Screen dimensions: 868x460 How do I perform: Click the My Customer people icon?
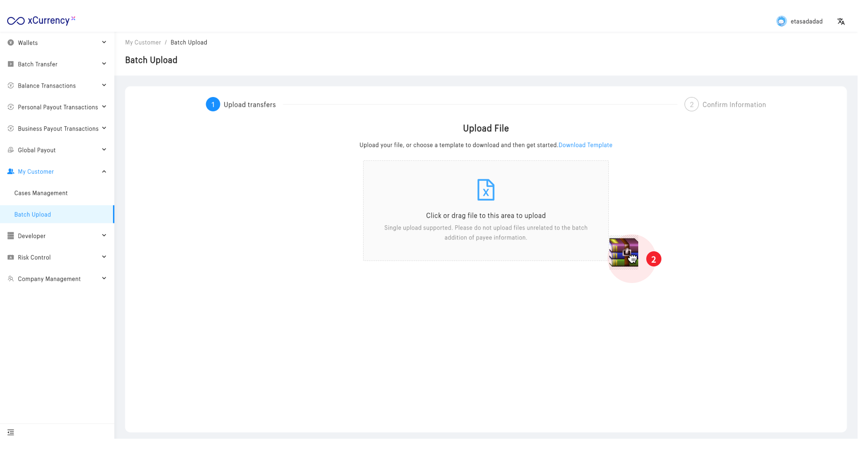[x=10, y=171]
